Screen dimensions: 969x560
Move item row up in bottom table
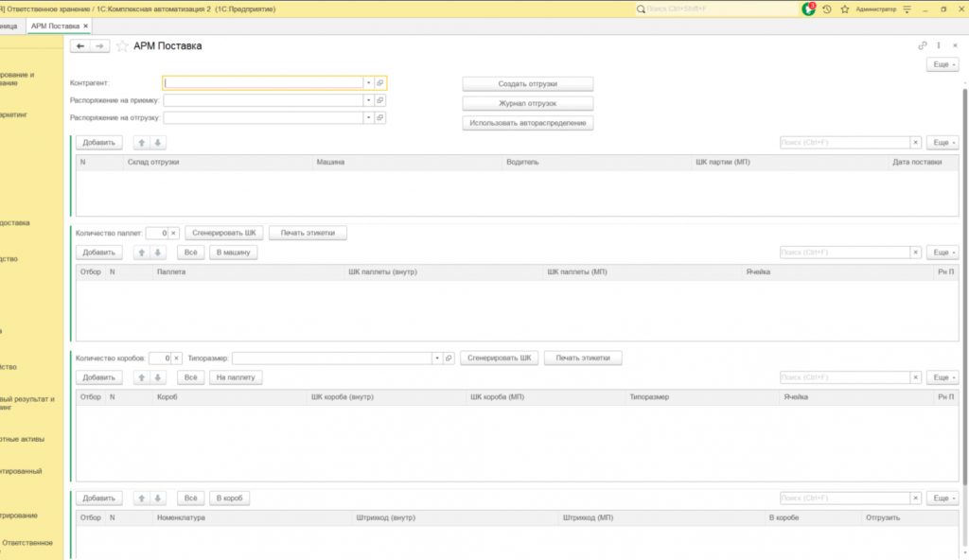coord(142,499)
